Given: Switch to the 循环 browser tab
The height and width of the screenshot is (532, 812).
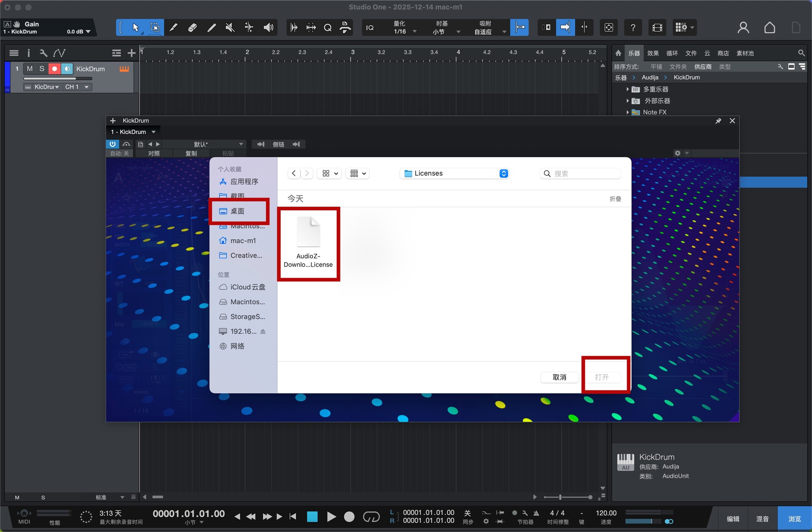Looking at the screenshot, I should coord(672,53).
